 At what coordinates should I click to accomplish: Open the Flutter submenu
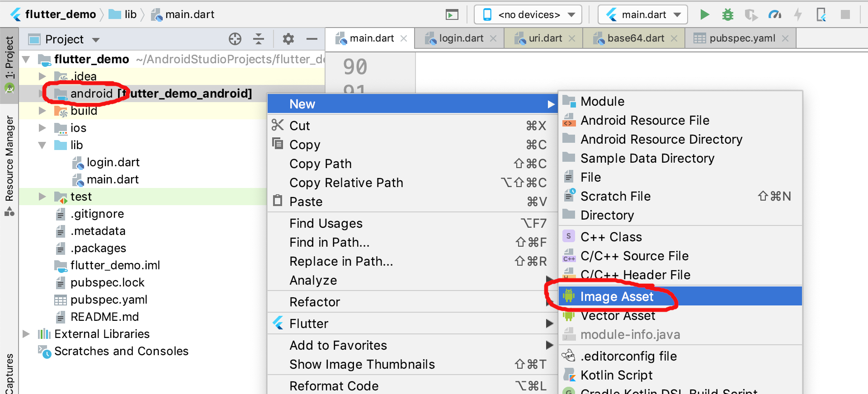tap(412, 324)
